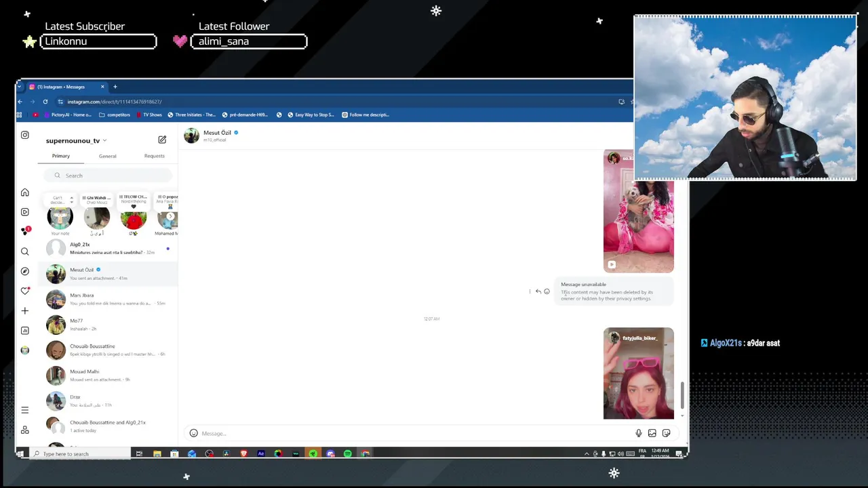Open profile avatar in sidebar
868x488 pixels.
tap(25, 350)
